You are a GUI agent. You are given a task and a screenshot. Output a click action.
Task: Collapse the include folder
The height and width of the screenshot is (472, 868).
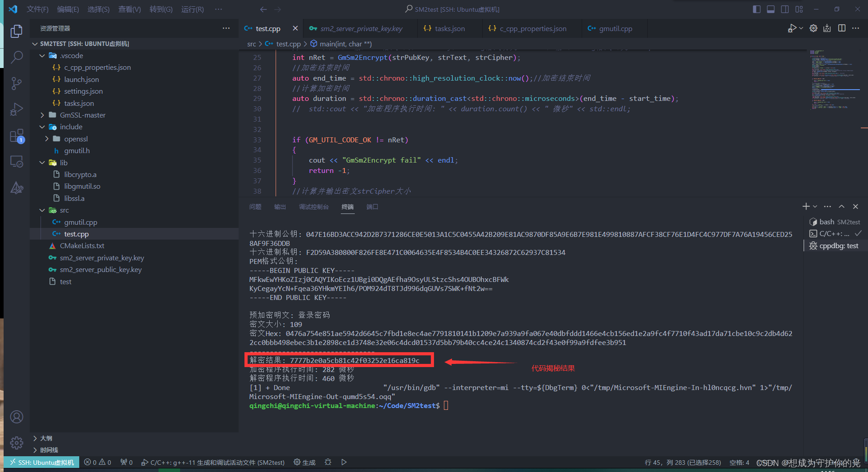(42, 127)
